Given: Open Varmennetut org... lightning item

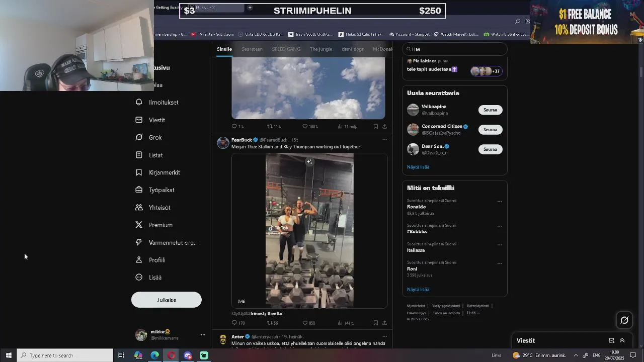Looking at the screenshot, I should pos(167,243).
